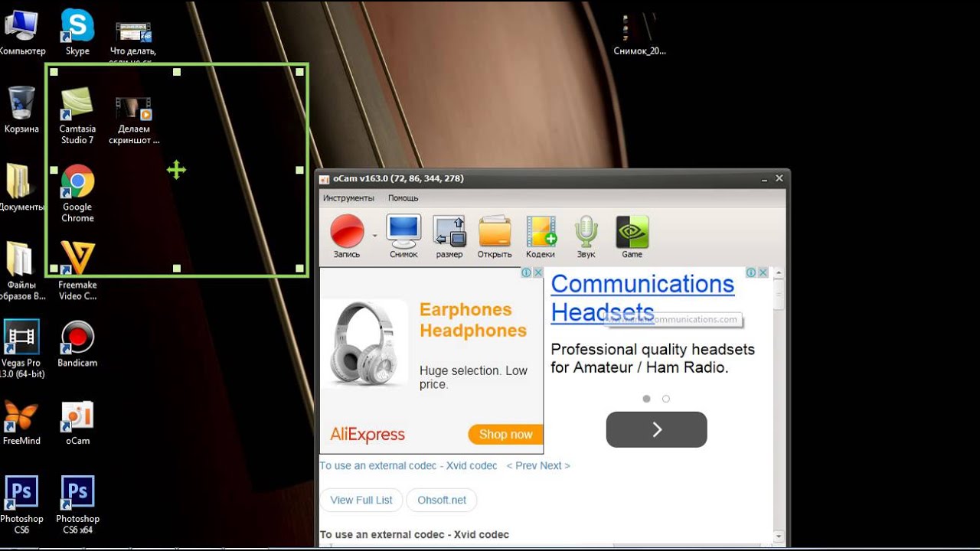Click 'To use an external codec' link
This screenshot has width=980, height=551.
coord(408,465)
